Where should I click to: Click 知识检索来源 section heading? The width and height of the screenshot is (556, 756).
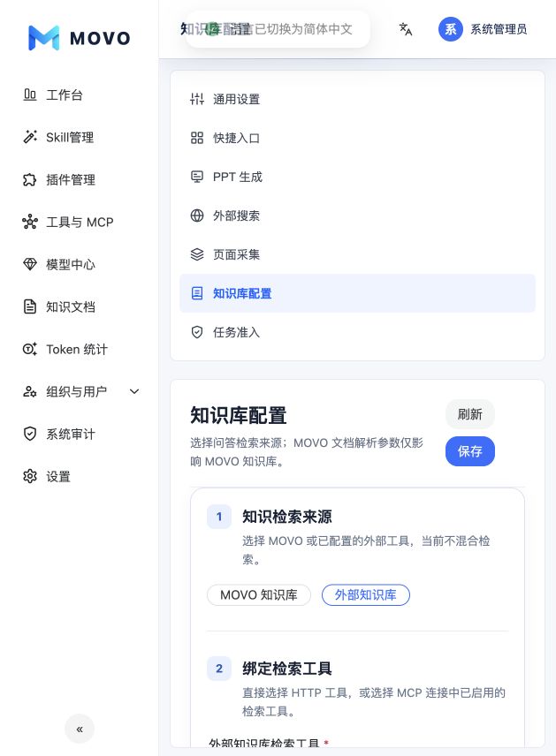coord(286,517)
